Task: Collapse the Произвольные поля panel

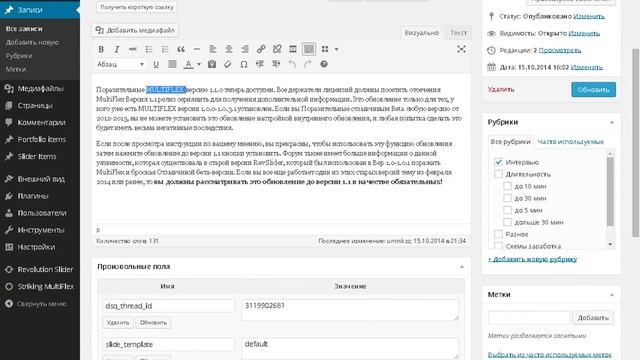Action: 462,267
